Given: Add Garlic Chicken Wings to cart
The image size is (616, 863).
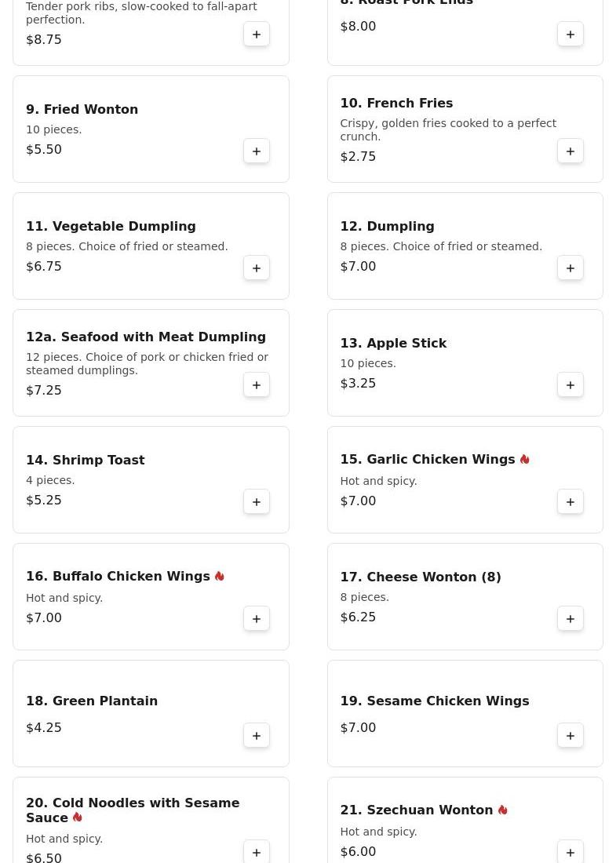Looking at the screenshot, I should coord(570,502).
